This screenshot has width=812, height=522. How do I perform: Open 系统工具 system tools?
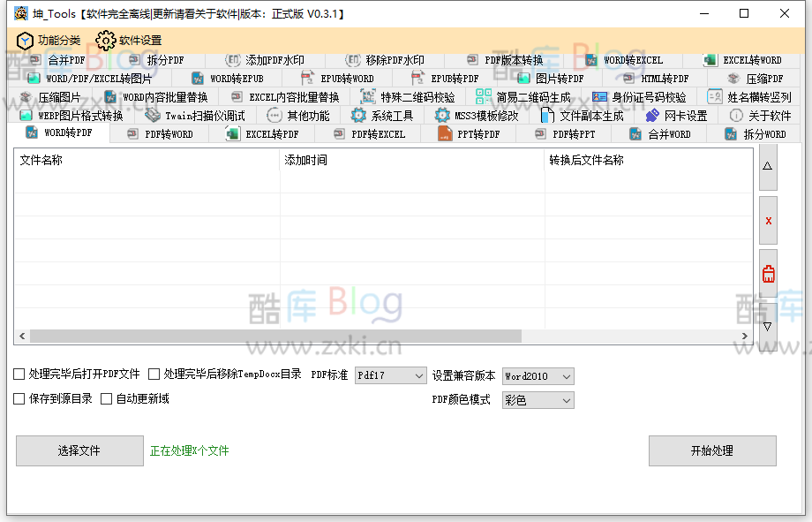tap(389, 115)
